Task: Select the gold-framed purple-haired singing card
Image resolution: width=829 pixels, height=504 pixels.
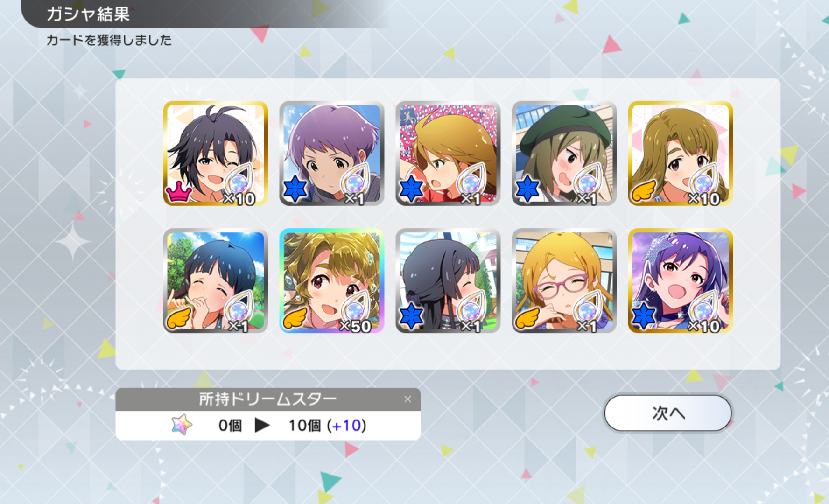Action: [681, 281]
